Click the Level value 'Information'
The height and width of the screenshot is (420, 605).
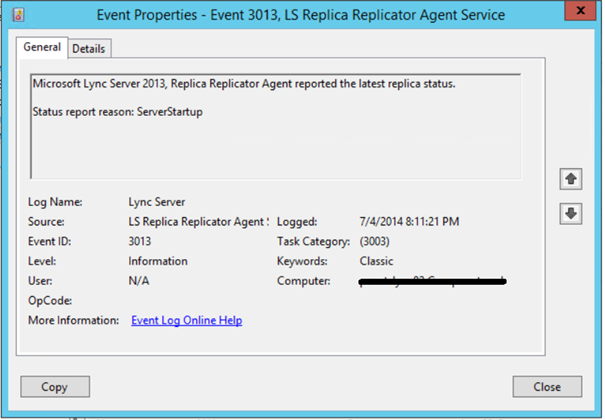tap(160, 261)
